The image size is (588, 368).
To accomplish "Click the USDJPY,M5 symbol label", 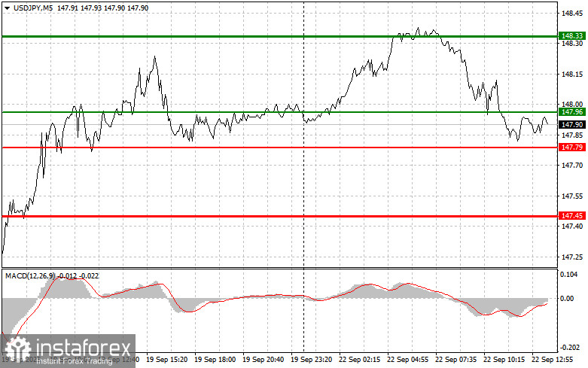I will pyautogui.click(x=33, y=8).
